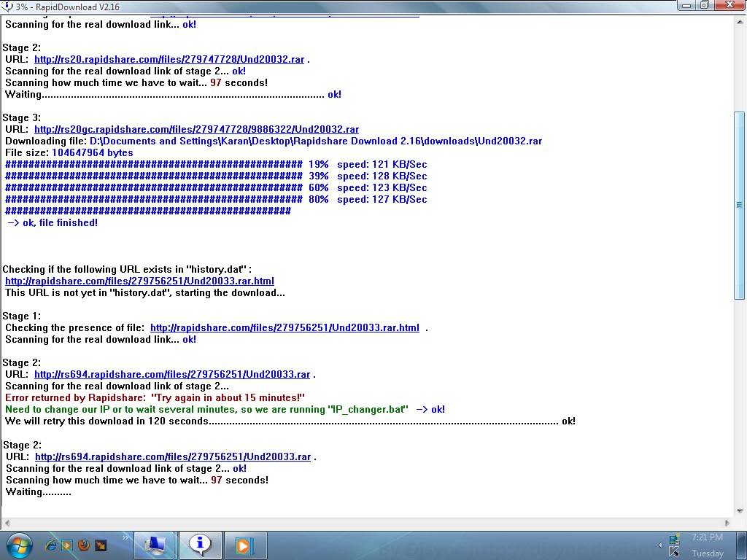
Task: Click the '3% - RapidDownload V2.16' title text
Action: click(x=68, y=7)
